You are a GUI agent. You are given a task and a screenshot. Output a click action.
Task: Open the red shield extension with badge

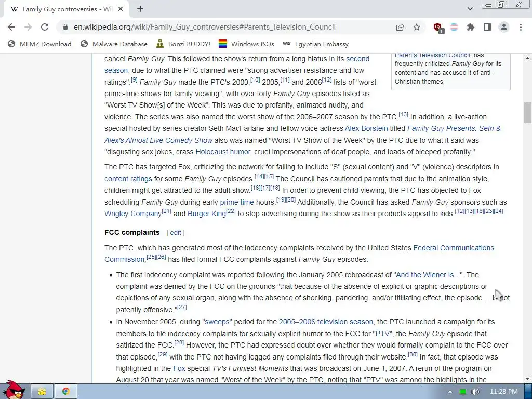coord(438,28)
